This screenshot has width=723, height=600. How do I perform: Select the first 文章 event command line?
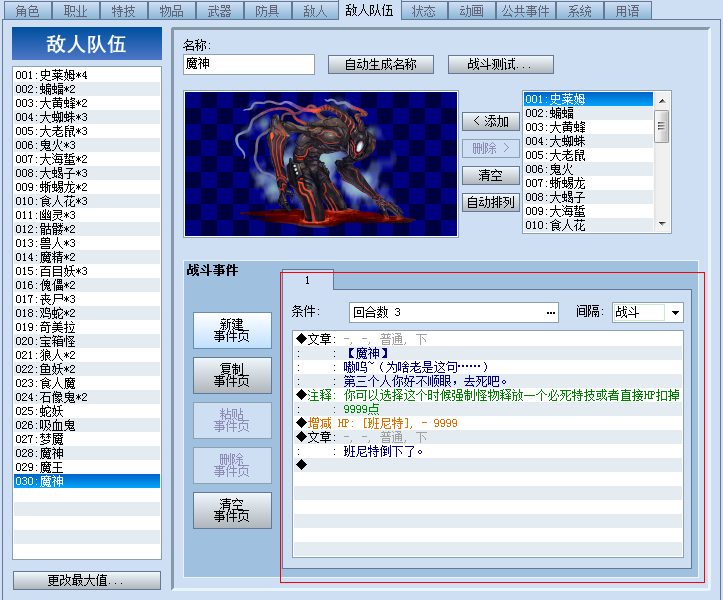[x=488, y=339]
